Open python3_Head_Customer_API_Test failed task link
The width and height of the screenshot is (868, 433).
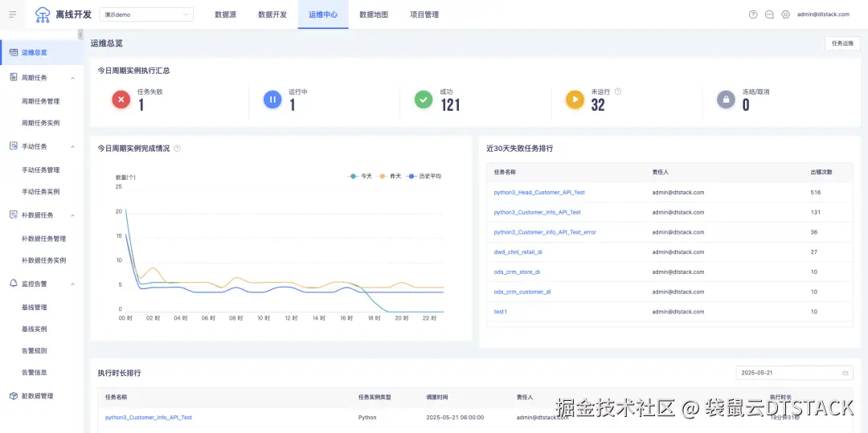point(539,193)
